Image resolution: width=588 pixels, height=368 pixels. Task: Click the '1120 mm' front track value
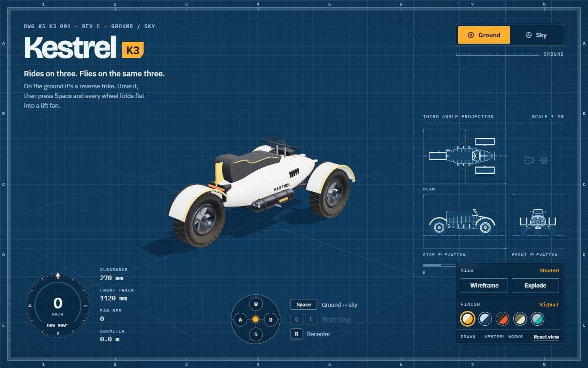pyautogui.click(x=113, y=298)
